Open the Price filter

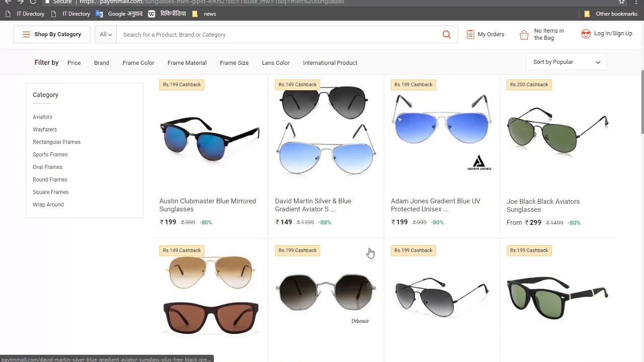74,63
